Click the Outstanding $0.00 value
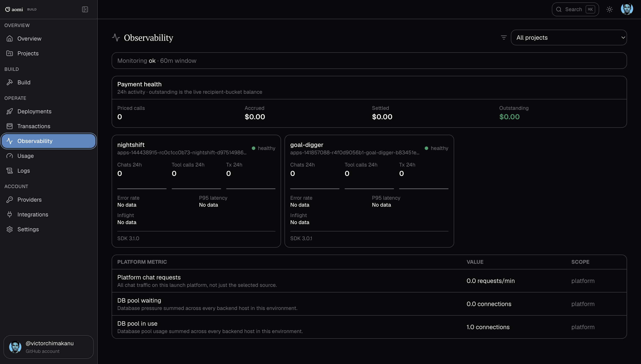641x364 pixels. pyautogui.click(x=509, y=117)
